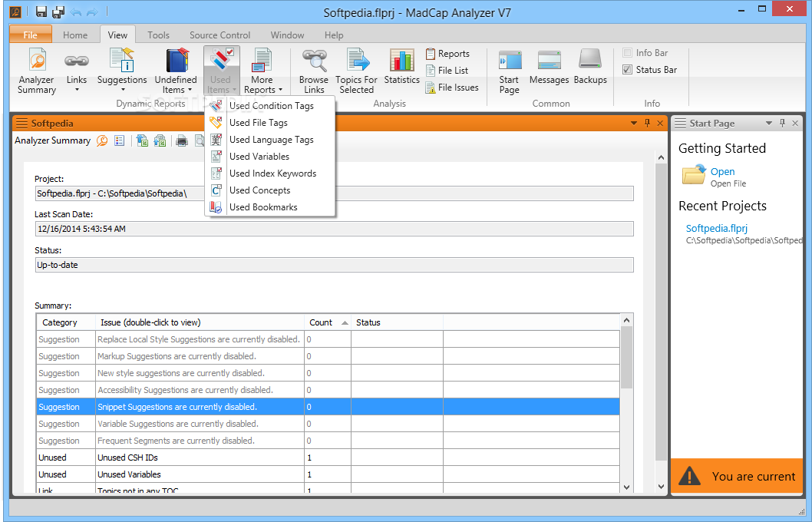Click the MadCap Analyzer app icon
Image resolution: width=812 pixels, height=522 pixels.
tap(16, 12)
